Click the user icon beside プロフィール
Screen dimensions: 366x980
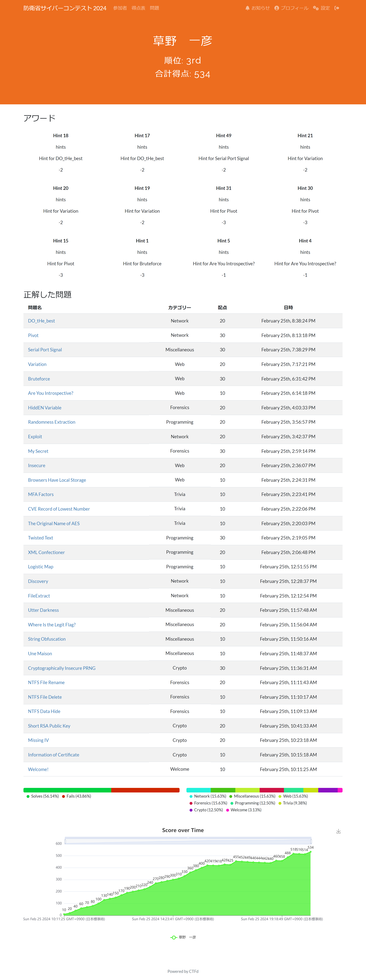click(277, 8)
